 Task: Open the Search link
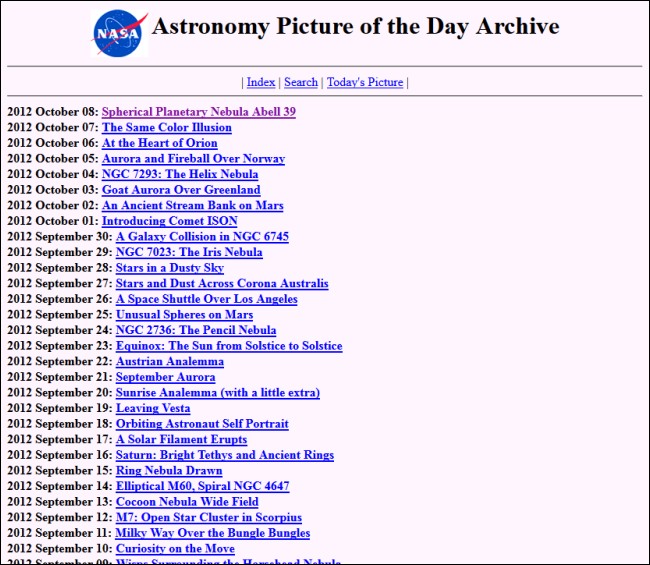(x=301, y=82)
